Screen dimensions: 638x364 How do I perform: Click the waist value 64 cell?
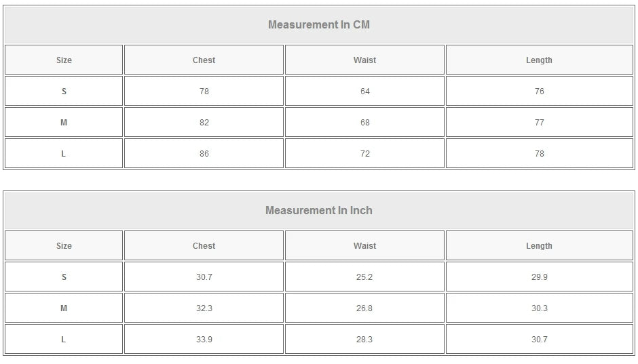coord(364,92)
